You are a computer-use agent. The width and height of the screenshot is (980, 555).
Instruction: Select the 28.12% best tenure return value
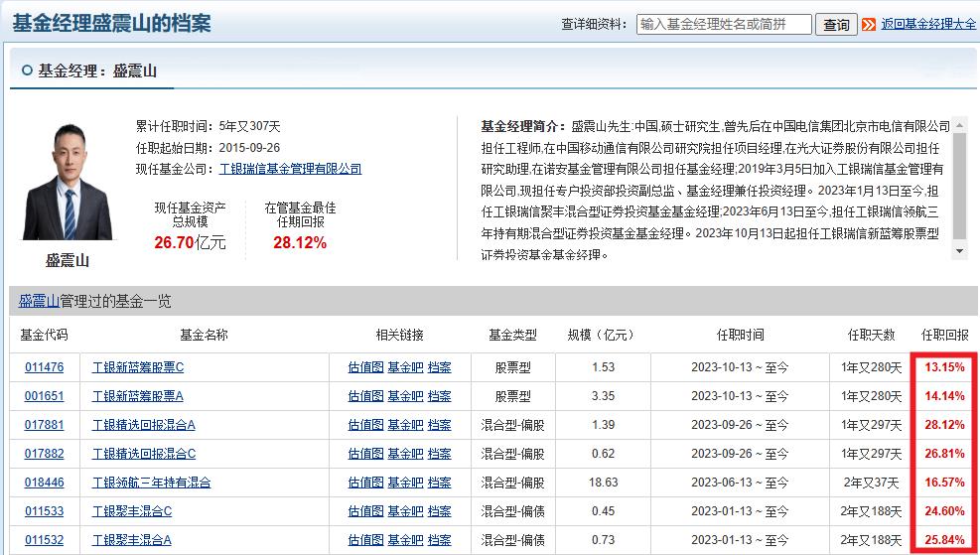[300, 242]
